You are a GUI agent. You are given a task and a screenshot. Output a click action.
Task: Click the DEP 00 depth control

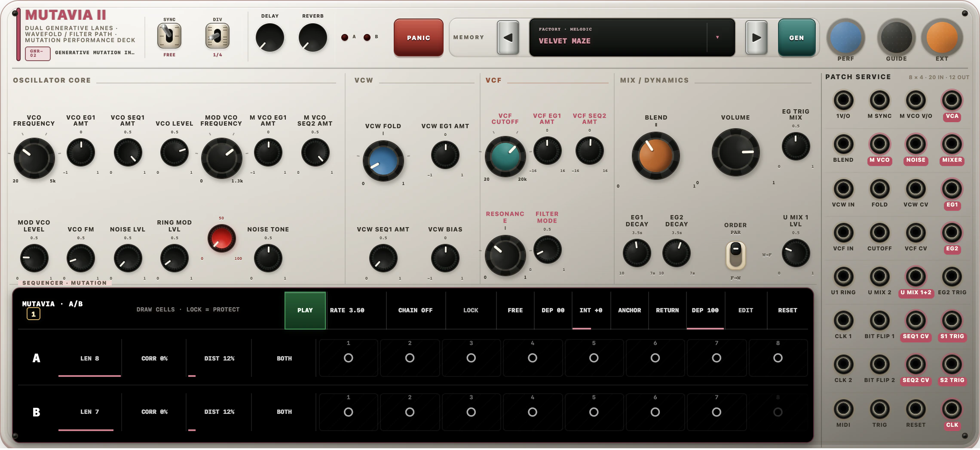[x=553, y=310]
